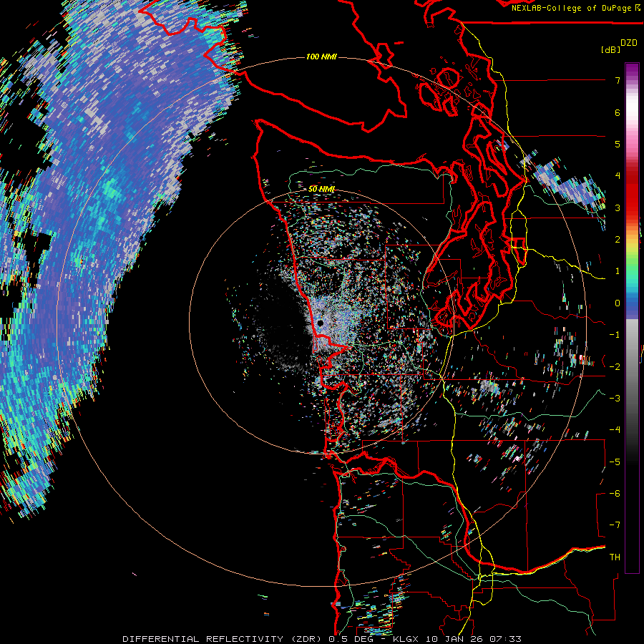Image resolution: width=644 pixels, height=644 pixels.
Task: Click the -5 value on the color scale
Action: (615, 462)
